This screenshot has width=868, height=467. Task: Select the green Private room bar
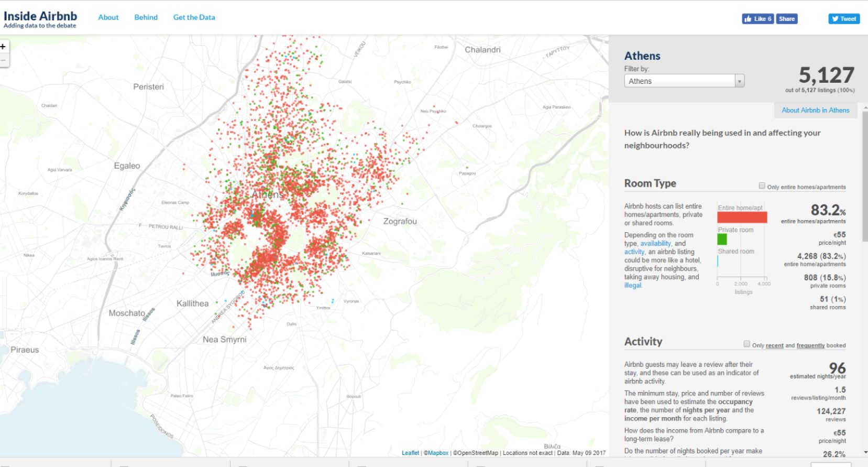pos(722,239)
